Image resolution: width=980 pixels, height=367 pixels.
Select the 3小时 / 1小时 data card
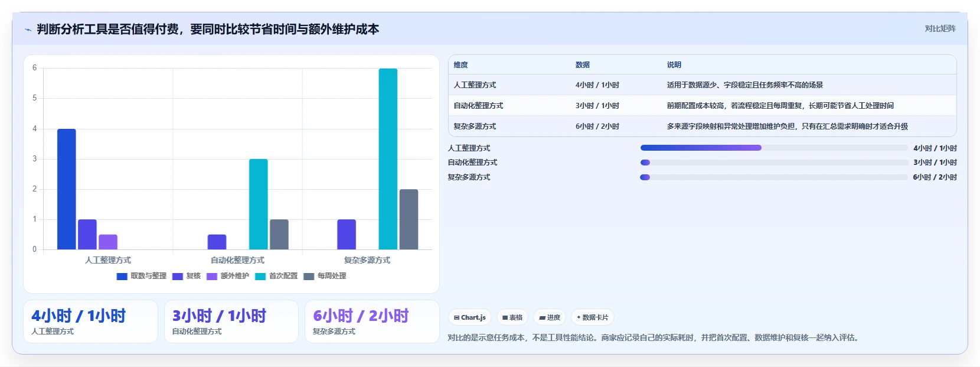(231, 321)
